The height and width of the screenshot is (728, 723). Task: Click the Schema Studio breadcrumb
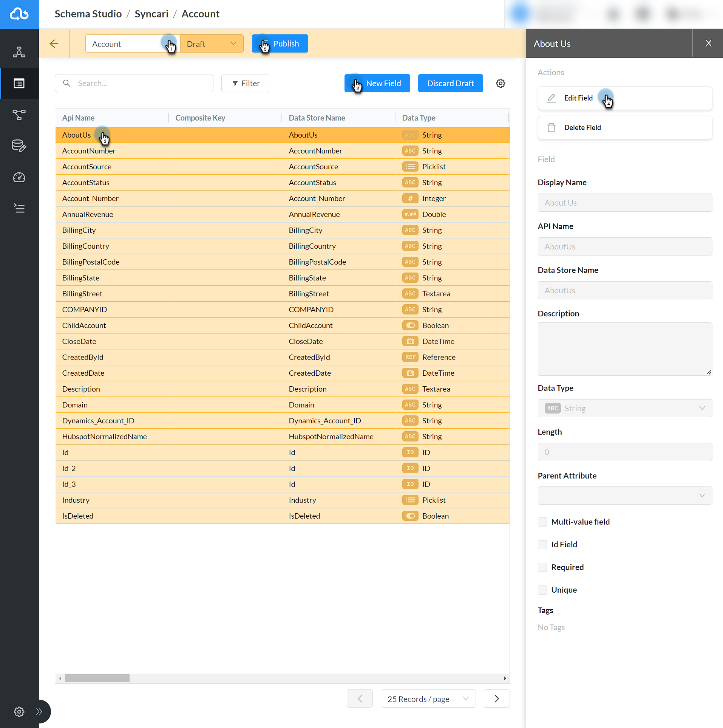pos(88,14)
